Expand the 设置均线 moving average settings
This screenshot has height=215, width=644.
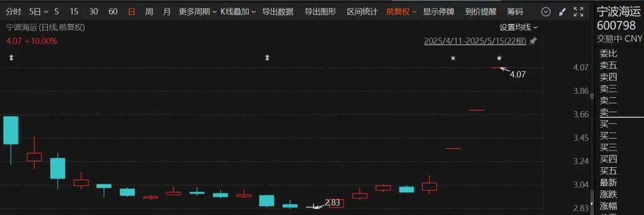coord(518,27)
